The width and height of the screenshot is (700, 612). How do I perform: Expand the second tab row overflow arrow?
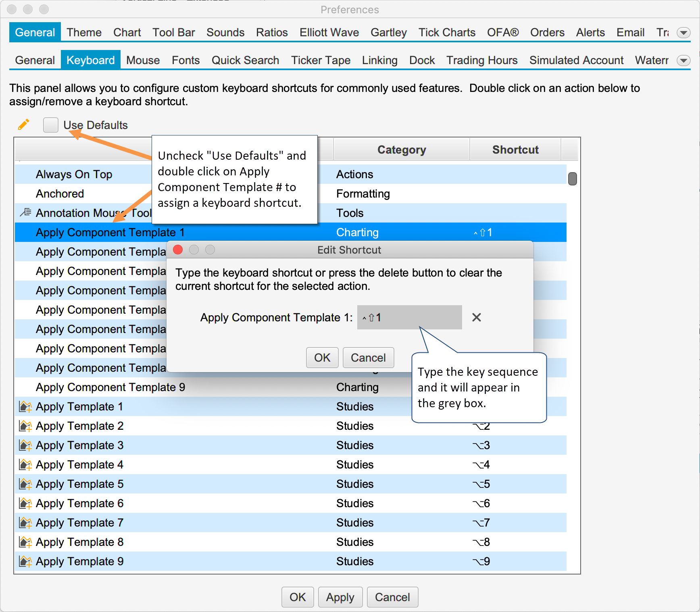[x=683, y=60]
